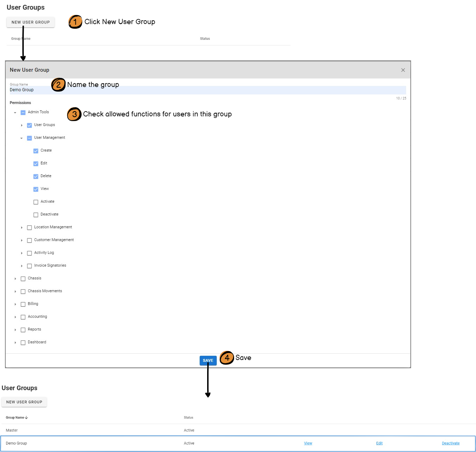Expand the Location Management node

point(22,228)
